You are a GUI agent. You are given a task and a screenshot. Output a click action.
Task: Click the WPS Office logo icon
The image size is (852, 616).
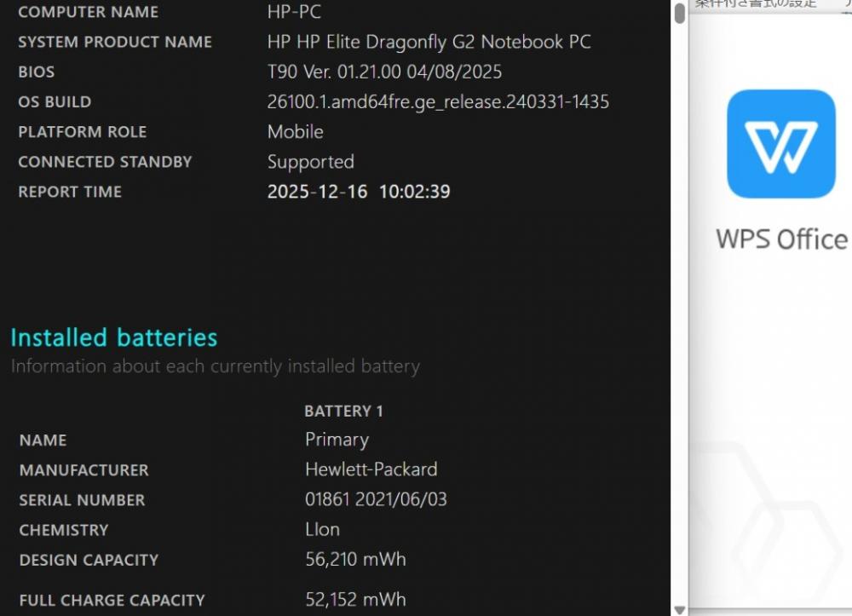pos(780,144)
